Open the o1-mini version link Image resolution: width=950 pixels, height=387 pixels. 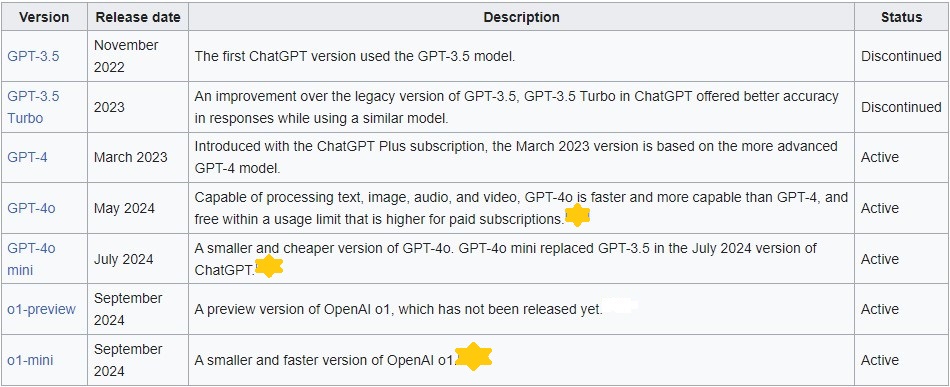click(x=30, y=360)
